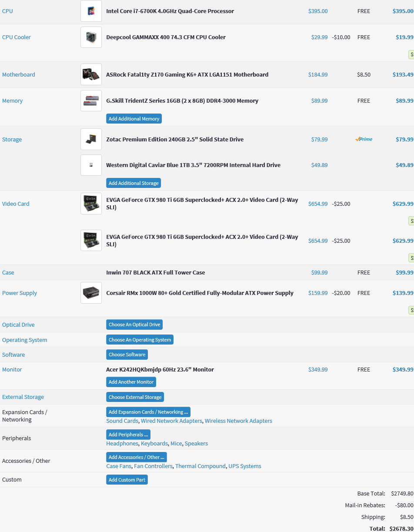
Task: Open the Deepcool GAMMAXX 400 cooler thumbnail
Action: [91, 37]
